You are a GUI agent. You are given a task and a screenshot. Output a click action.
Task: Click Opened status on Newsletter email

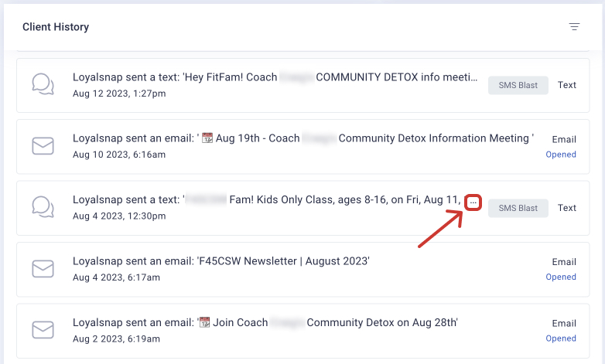[561, 277]
